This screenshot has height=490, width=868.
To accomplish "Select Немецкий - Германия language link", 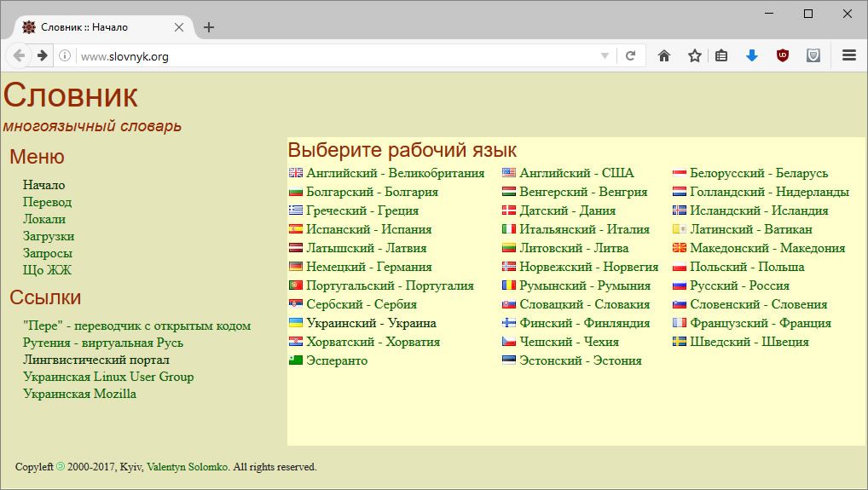I will tap(368, 267).
